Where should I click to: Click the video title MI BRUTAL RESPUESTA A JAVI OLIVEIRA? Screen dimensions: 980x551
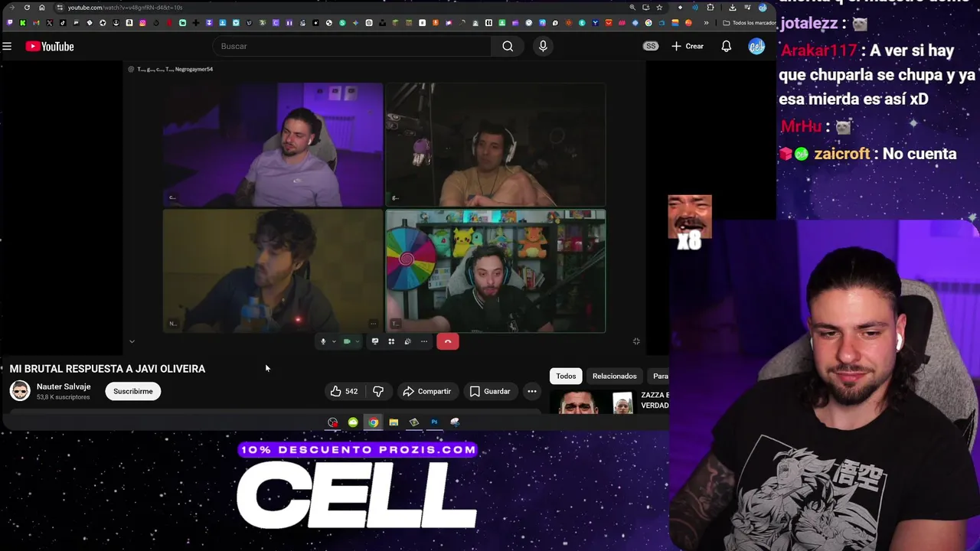(107, 369)
